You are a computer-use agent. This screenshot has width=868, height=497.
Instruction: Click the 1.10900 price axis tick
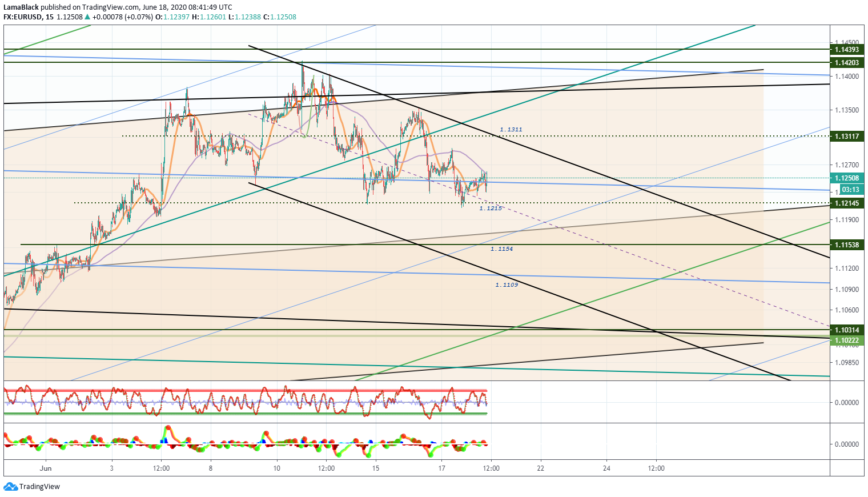(x=847, y=290)
